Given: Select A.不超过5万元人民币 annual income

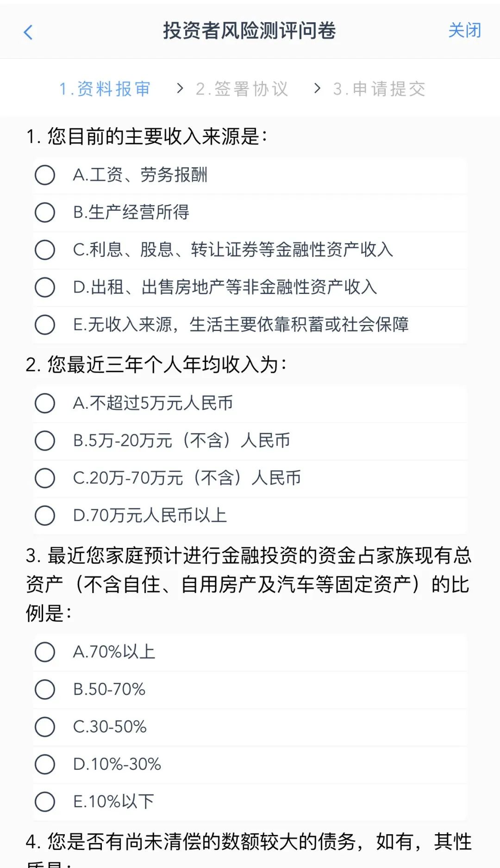Looking at the screenshot, I should [x=45, y=403].
